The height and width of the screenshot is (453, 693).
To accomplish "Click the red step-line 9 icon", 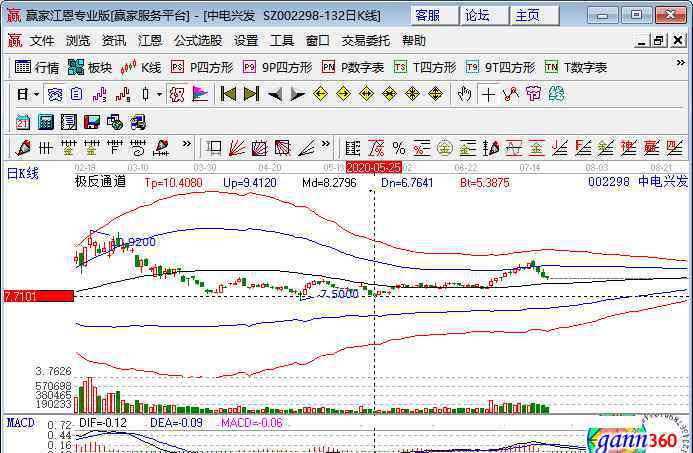I will (x=122, y=94).
